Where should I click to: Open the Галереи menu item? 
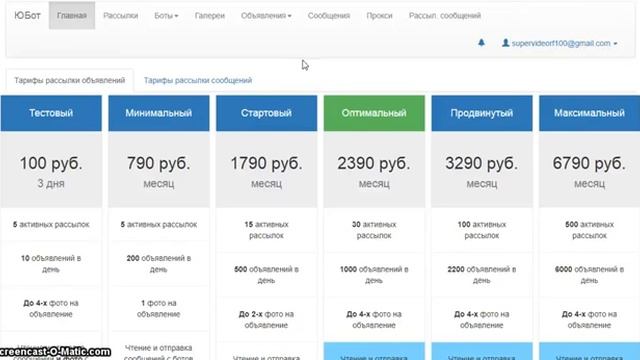pos(210,16)
